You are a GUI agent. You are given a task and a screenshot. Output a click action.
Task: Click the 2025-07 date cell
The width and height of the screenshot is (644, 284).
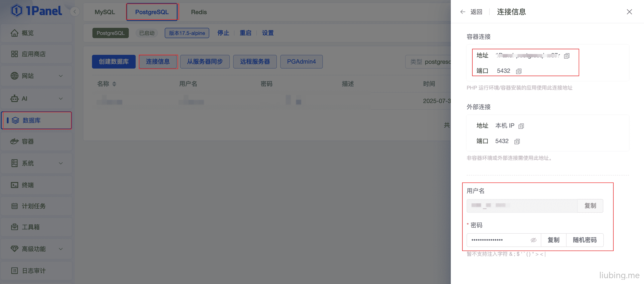[436, 101]
